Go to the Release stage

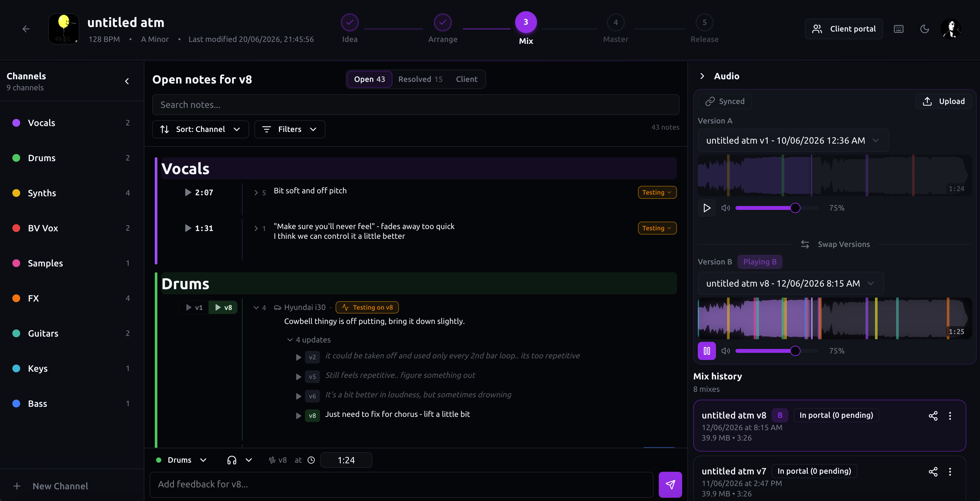[x=705, y=29]
